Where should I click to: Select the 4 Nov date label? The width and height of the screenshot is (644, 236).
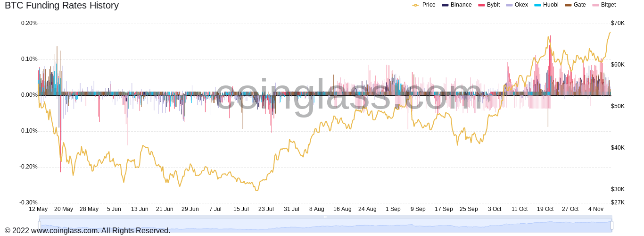pos(595,209)
